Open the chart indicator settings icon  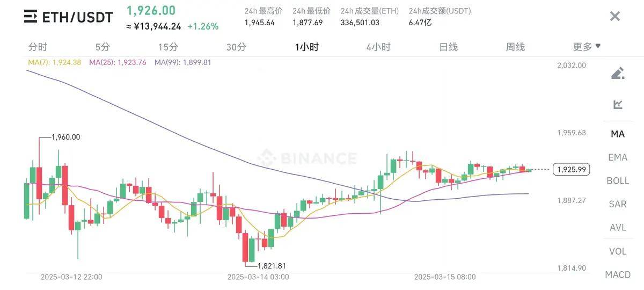618,104
